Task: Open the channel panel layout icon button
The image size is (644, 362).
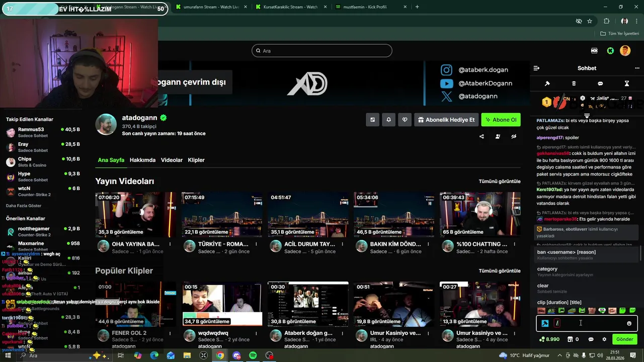Action: 372,120
